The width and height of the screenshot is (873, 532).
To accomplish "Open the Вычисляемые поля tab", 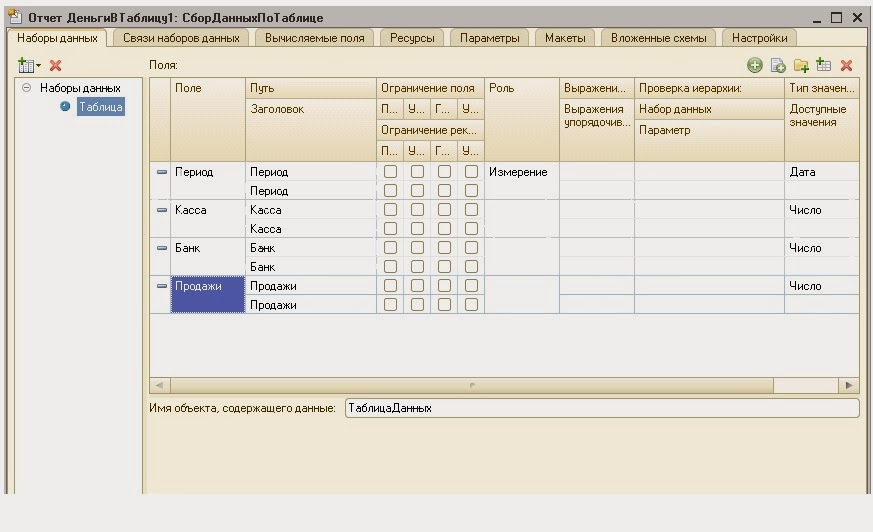I will pos(314,38).
